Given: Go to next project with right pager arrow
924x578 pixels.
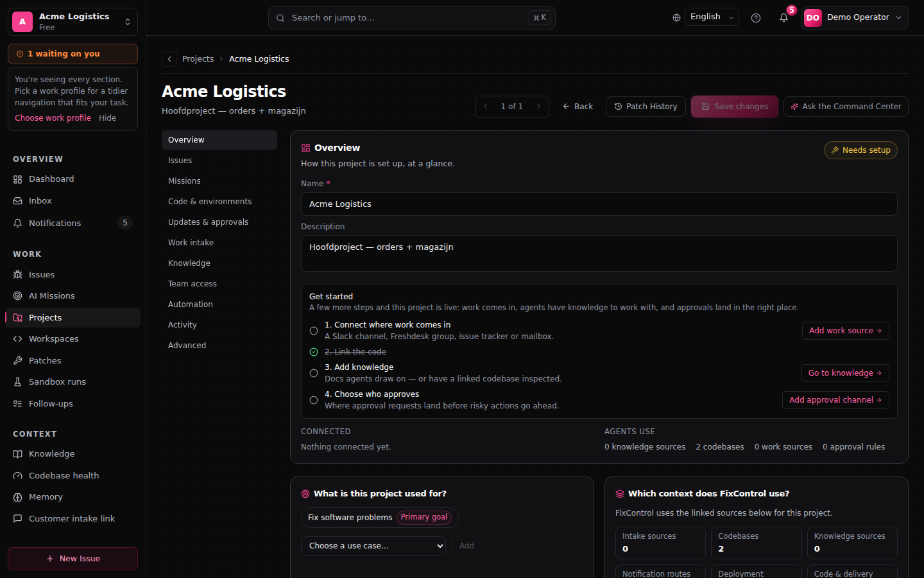Looking at the screenshot, I should (538, 107).
